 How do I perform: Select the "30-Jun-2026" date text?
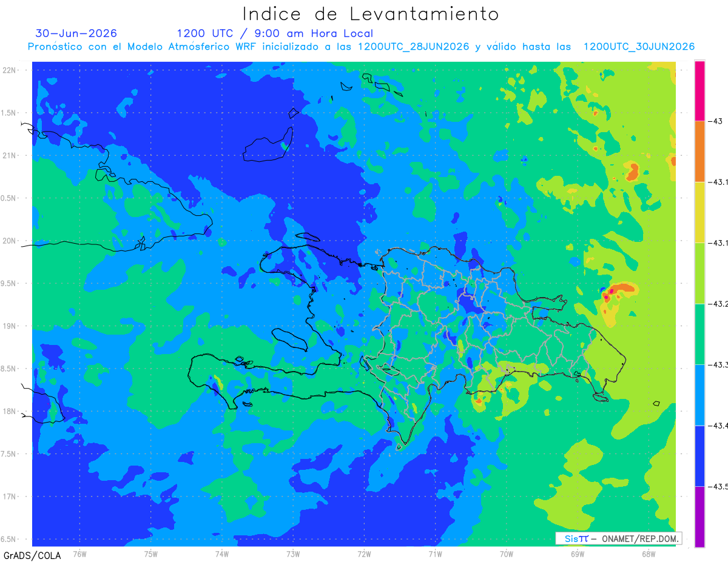click(76, 33)
